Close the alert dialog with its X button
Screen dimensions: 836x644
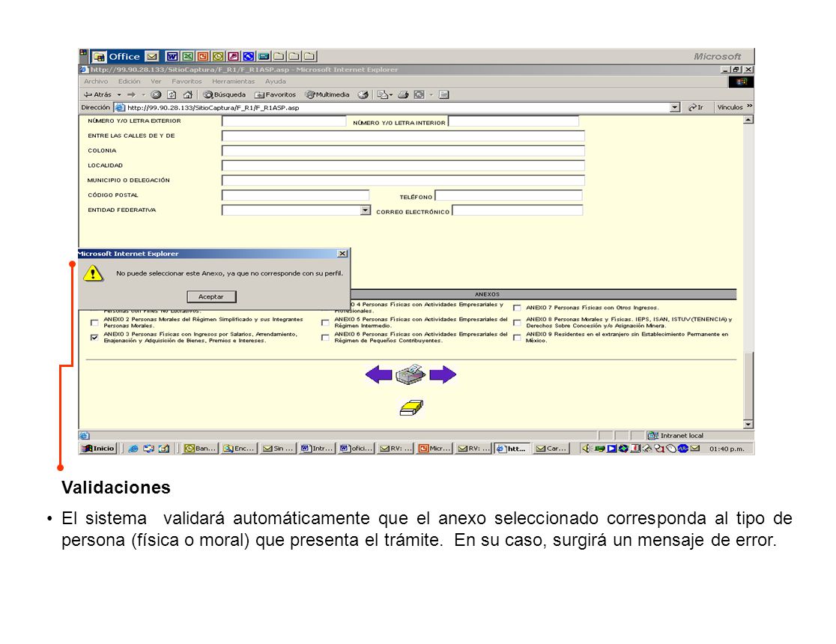point(342,254)
